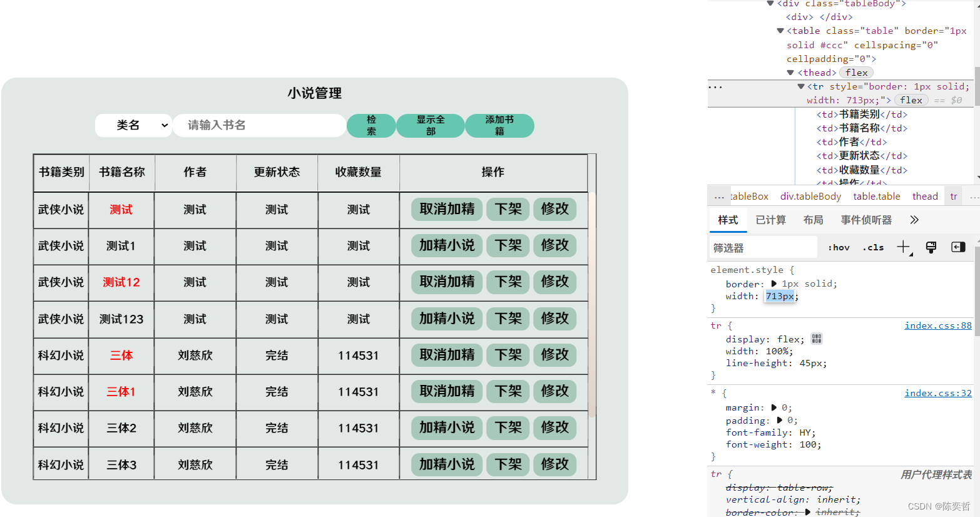Switch to the 布局 tab
The image size is (980, 517).
813,220
